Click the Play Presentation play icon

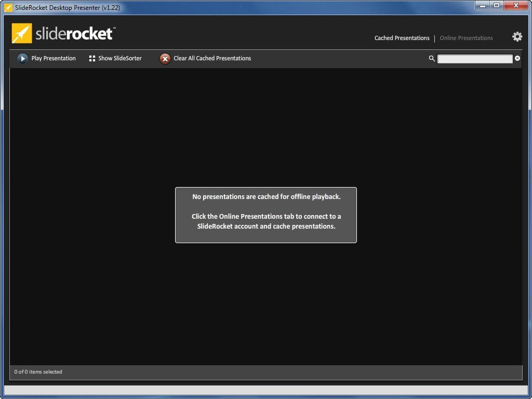[22, 58]
